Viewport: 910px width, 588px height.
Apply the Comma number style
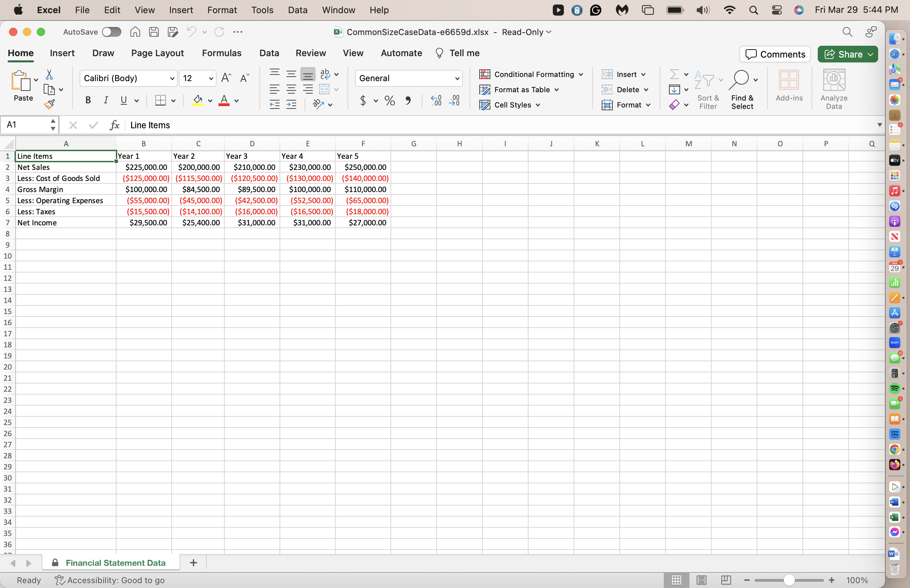pos(408,101)
